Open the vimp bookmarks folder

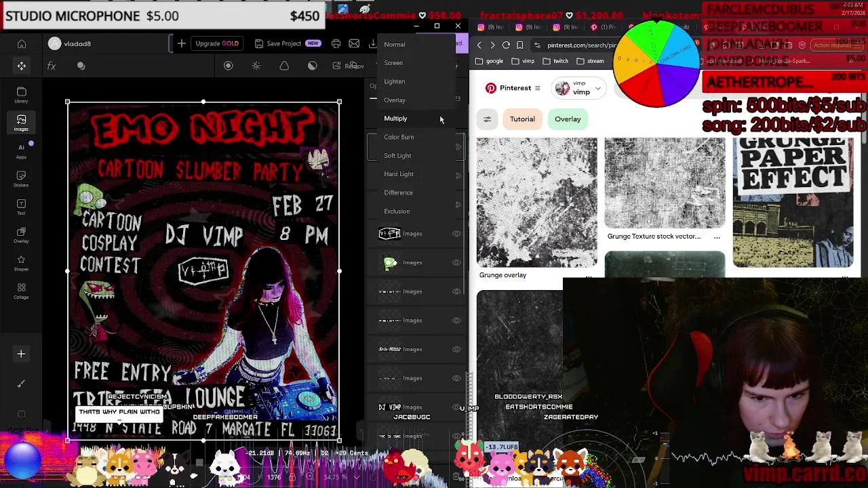523,61
